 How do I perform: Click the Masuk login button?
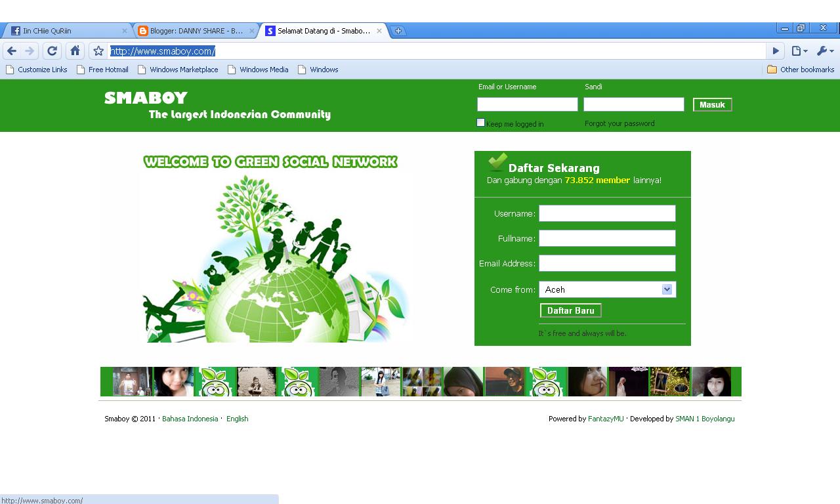tap(712, 105)
